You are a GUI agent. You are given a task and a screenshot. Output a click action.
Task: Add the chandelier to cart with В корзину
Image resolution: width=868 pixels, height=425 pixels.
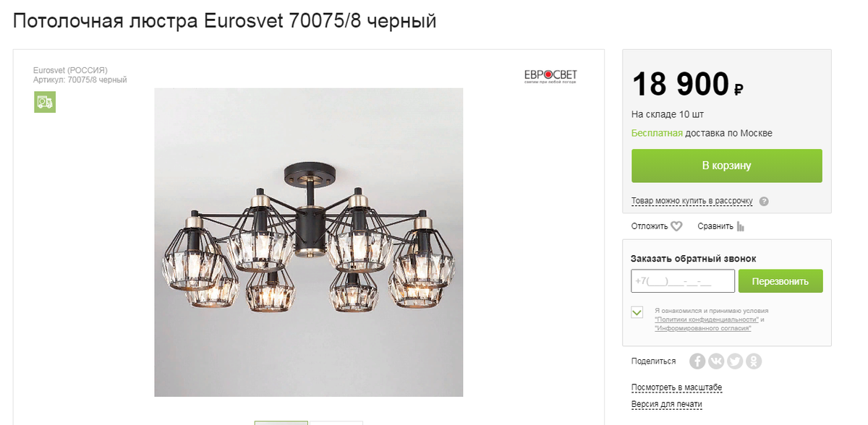[727, 166]
